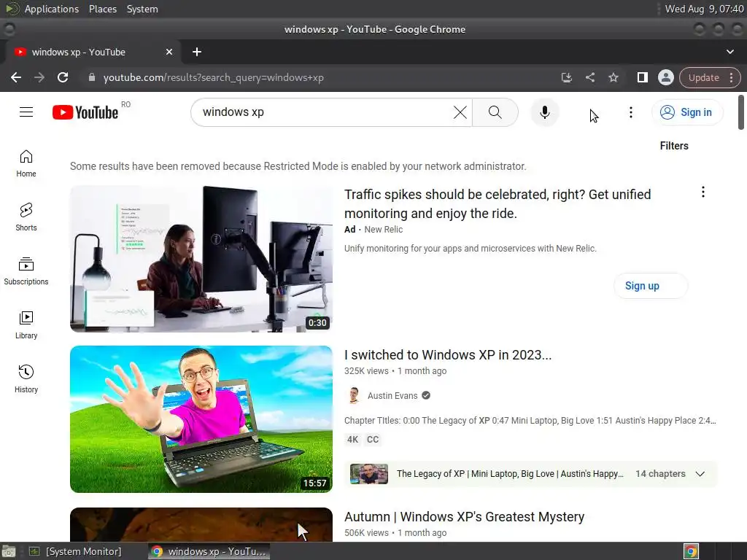Click the browser Forward arrow
The height and width of the screenshot is (560, 747).
point(39,77)
